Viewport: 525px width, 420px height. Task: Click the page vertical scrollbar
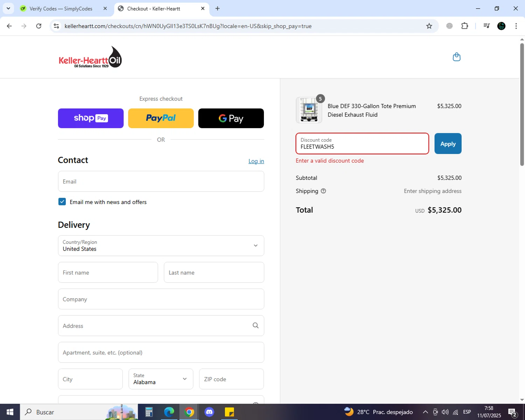522,105
